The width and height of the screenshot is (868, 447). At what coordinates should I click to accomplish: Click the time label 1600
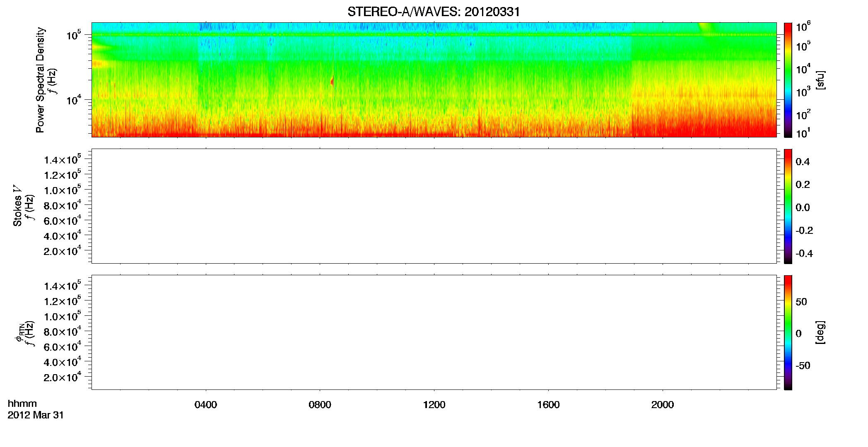pyautogui.click(x=548, y=405)
